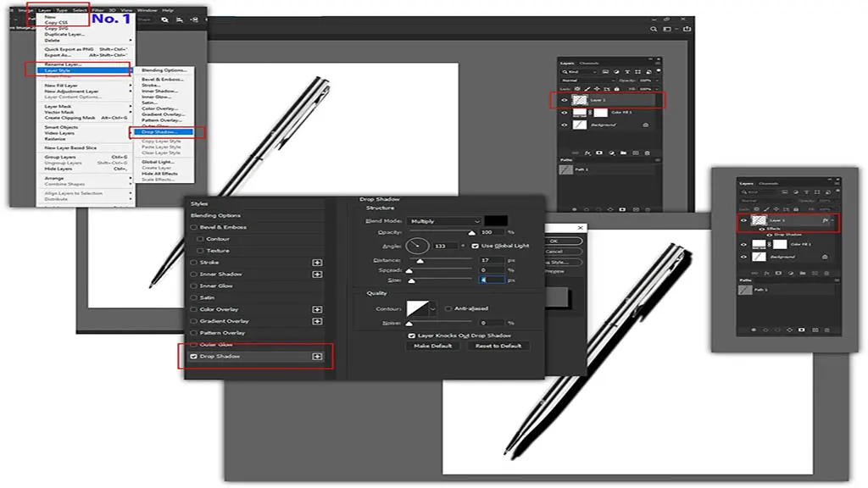Enable the Bevel & Emboss checkbox
This screenshot has width=868, height=488.
[194, 227]
